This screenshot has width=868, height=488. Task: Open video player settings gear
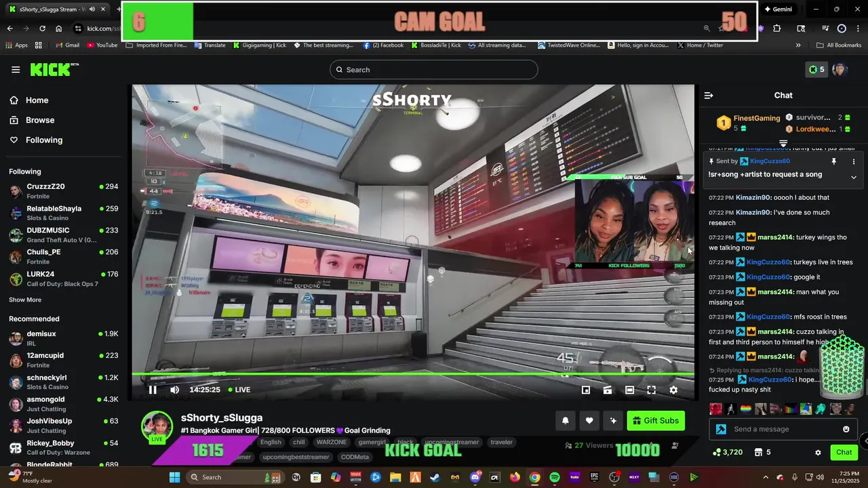coord(673,390)
